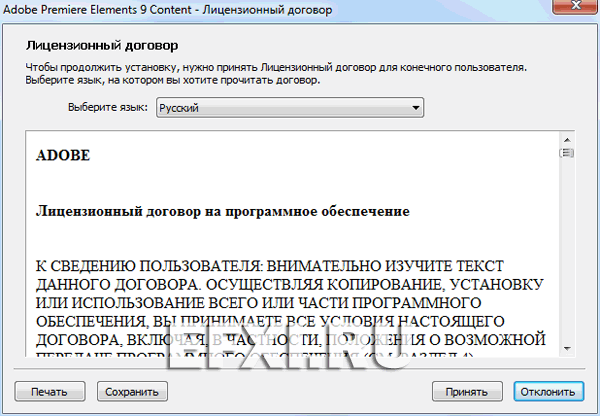Image resolution: width=600 pixels, height=416 pixels.
Task: Close the license agreement window
Action: tap(576, 6)
